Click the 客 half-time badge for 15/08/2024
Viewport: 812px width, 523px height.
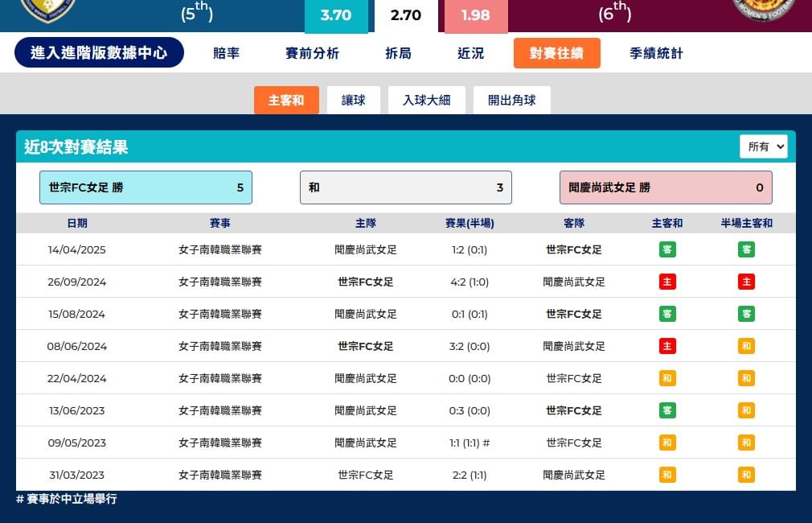746,314
